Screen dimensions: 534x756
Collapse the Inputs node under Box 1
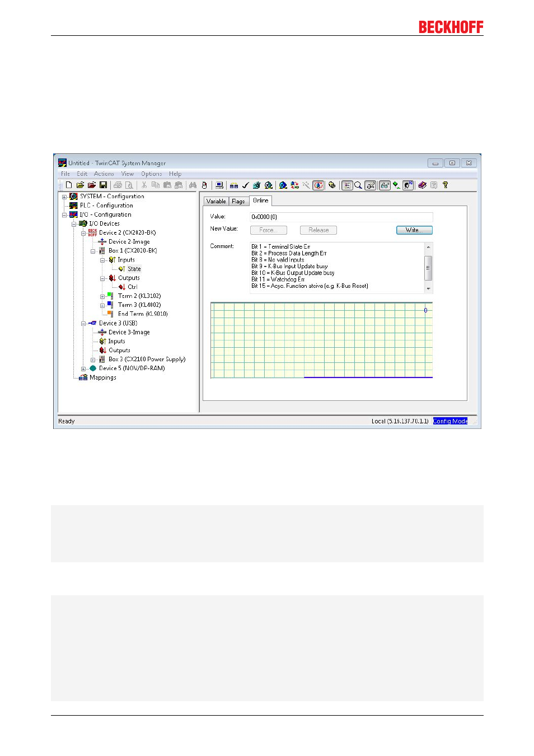tap(102, 260)
